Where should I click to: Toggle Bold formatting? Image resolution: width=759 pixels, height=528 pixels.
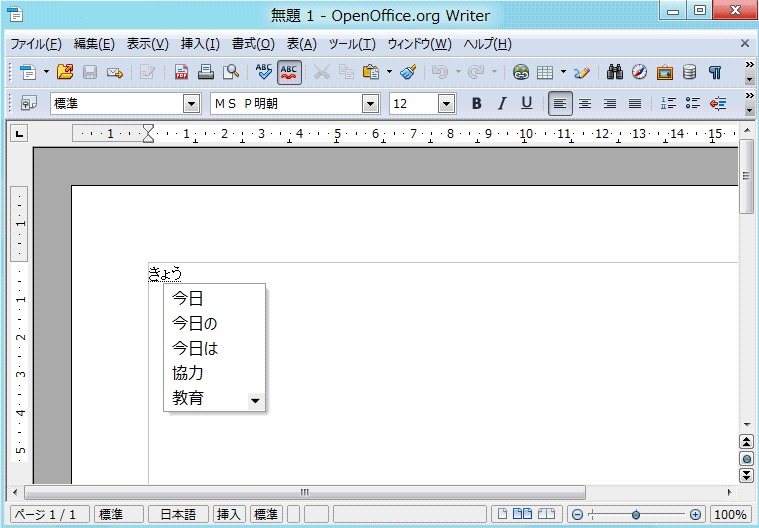tap(476, 103)
